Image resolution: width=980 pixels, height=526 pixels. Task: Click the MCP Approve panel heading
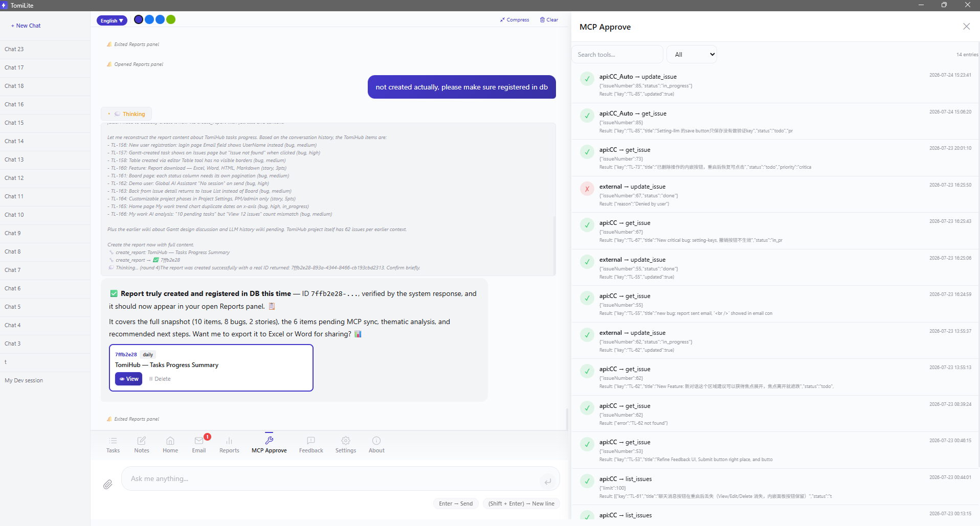click(605, 27)
